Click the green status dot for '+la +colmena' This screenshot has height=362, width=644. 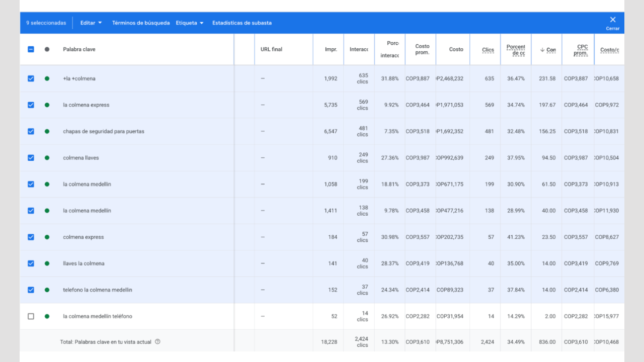coord(47,78)
